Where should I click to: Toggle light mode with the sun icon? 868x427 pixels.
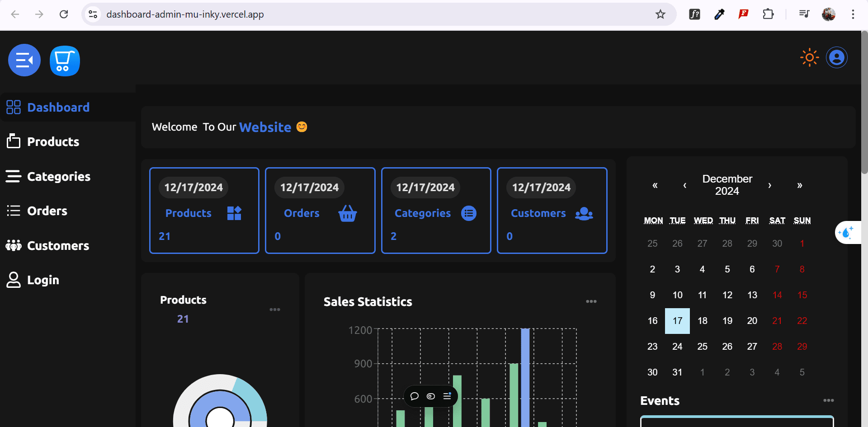809,57
